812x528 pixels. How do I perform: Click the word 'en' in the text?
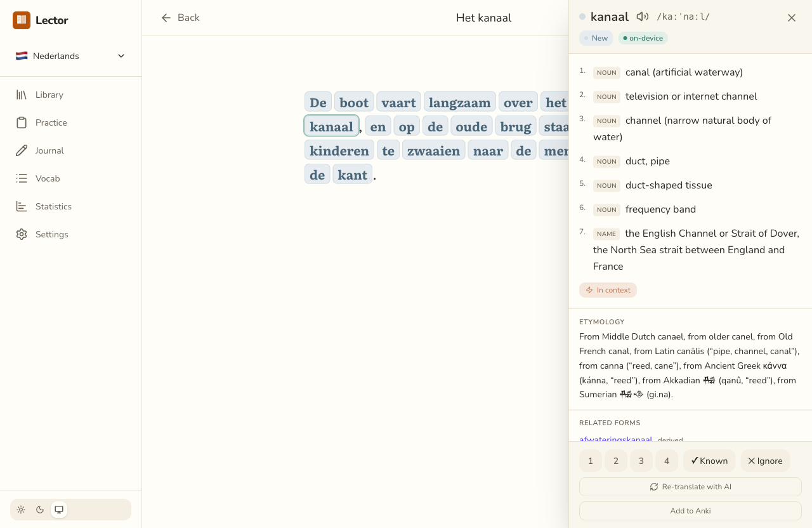tap(378, 126)
